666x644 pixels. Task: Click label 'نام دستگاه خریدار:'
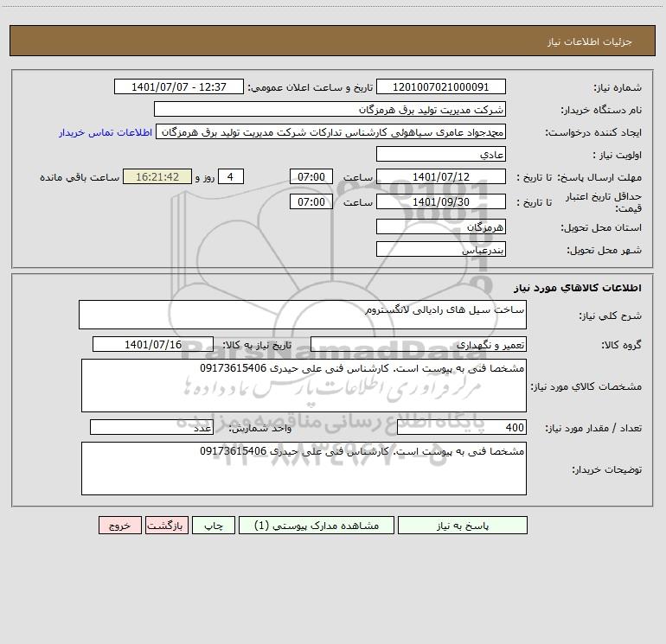point(601,111)
